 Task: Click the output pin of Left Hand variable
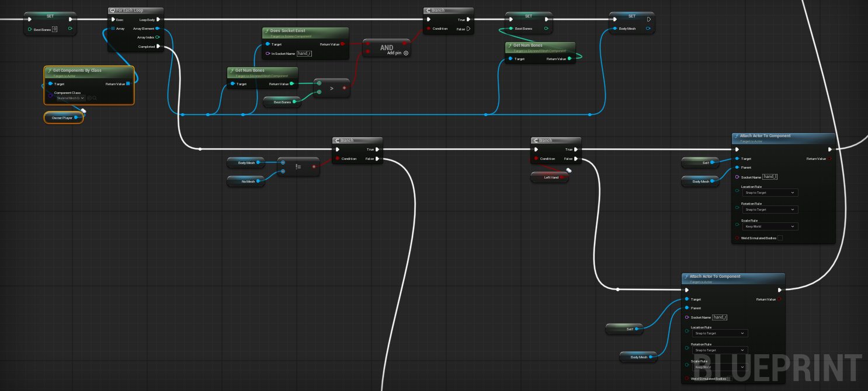(x=563, y=177)
